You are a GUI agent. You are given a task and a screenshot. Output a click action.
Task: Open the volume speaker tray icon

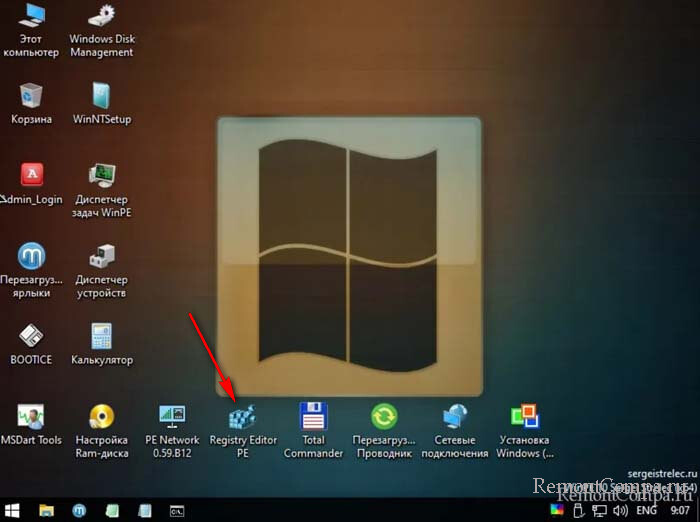pyautogui.click(x=621, y=510)
